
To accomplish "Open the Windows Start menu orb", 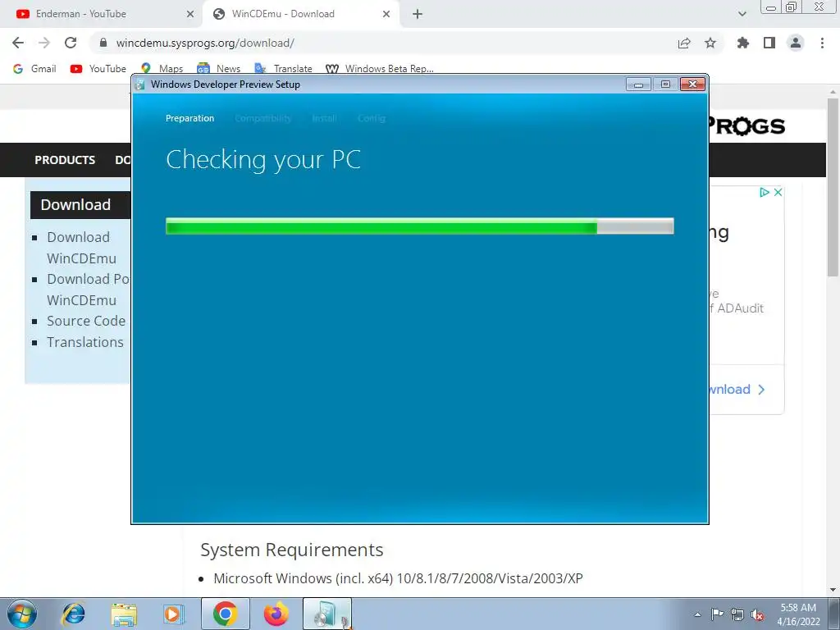I will [22, 614].
